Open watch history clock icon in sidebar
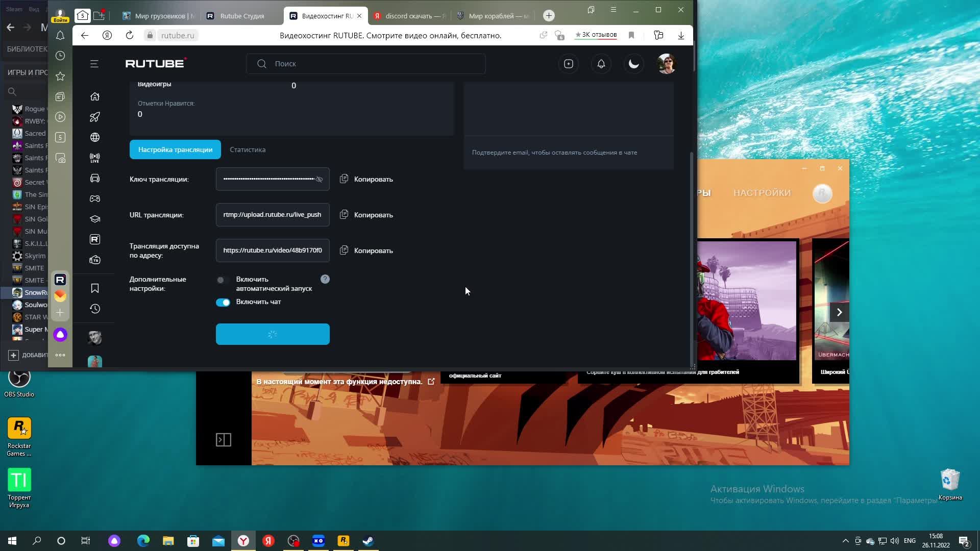This screenshot has height=551, width=980. tap(95, 309)
